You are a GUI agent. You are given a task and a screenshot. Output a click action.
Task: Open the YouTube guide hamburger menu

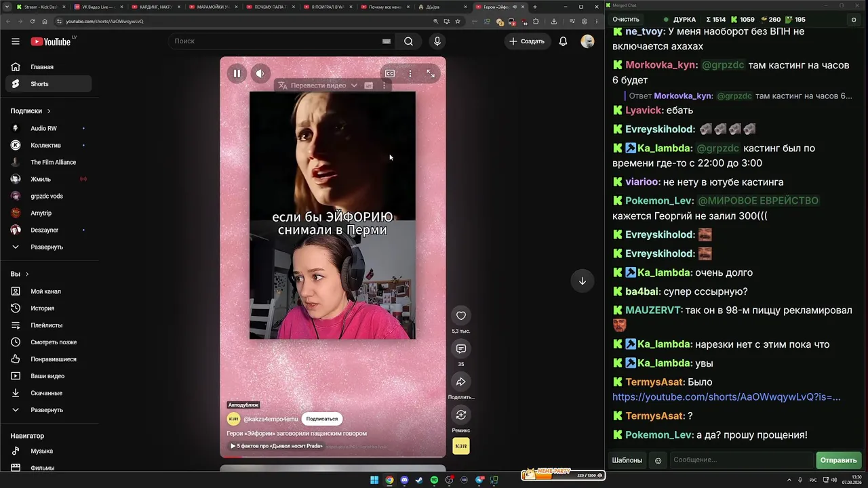point(15,41)
